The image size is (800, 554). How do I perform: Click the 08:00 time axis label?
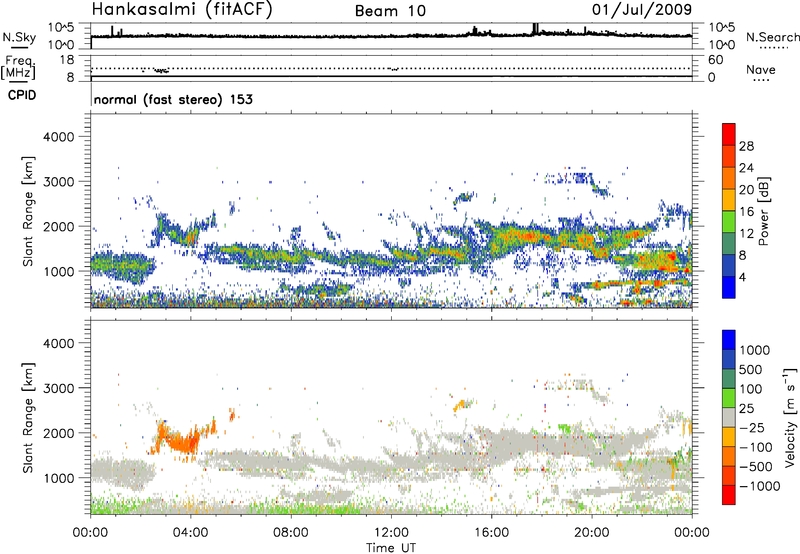coord(291,533)
